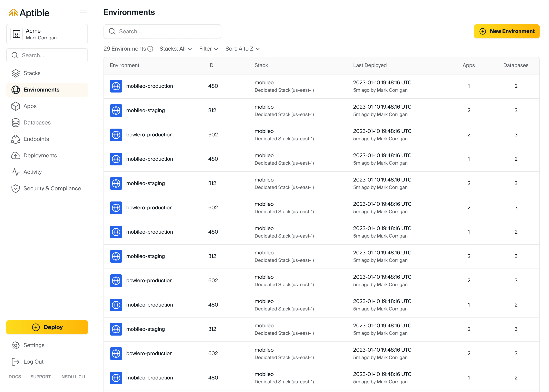Viewport: 549px width, 392px height.
Task: Click the globe icon of first bowlero-production row
Action: click(x=116, y=135)
